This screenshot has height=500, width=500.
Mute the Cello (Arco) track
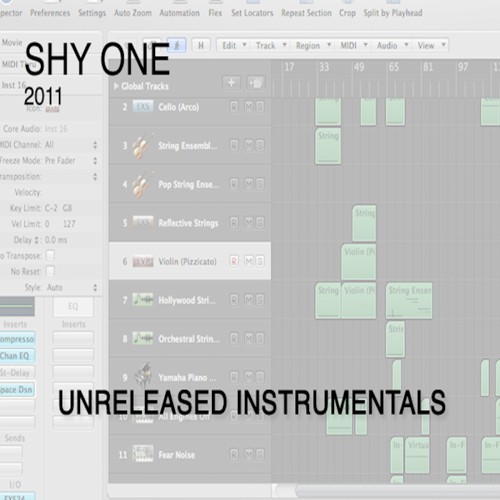(249, 107)
